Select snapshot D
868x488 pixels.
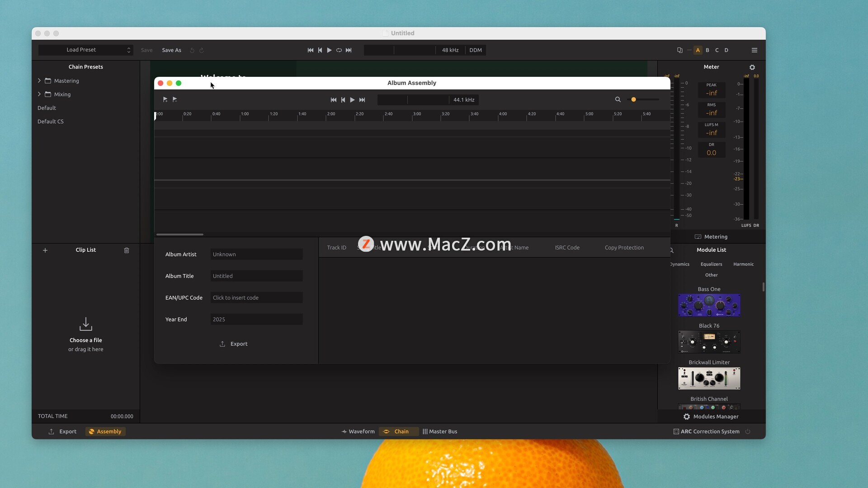tap(726, 50)
